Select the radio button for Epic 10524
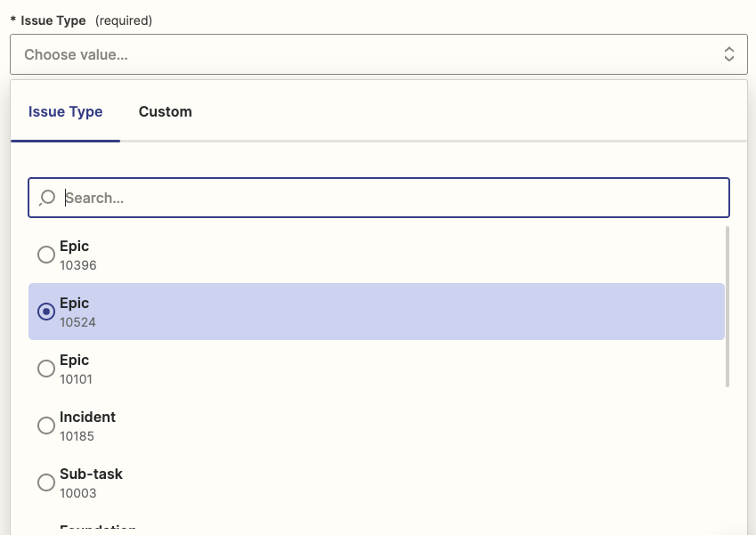 click(x=46, y=312)
